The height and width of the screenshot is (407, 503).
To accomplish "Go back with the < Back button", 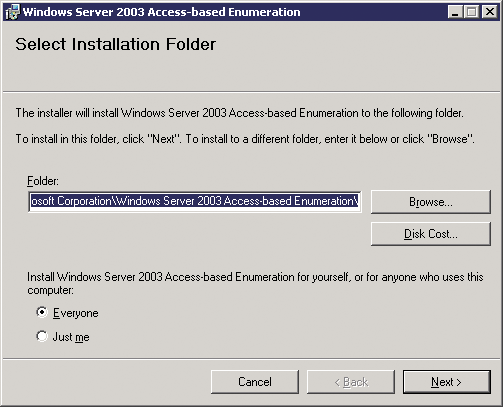I will pyautogui.click(x=351, y=382).
